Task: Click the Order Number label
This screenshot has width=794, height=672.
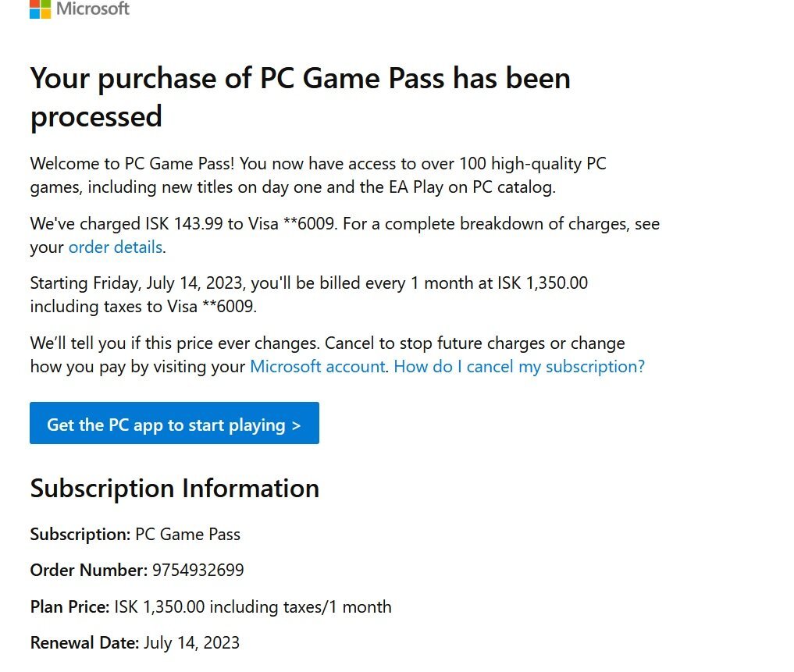Action: pos(89,571)
